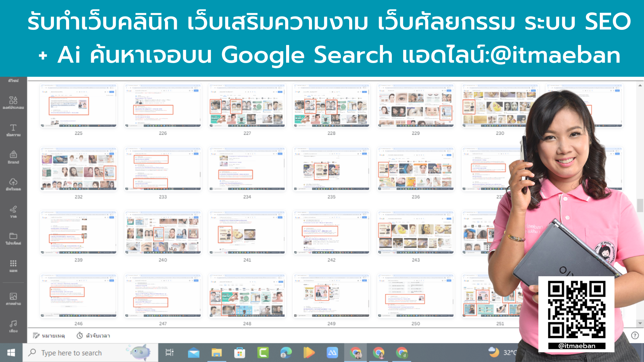Screen dimensions: 644x362
Task: Select the วาด (Draw) tool
Action: pyautogui.click(x=13, y=211)
